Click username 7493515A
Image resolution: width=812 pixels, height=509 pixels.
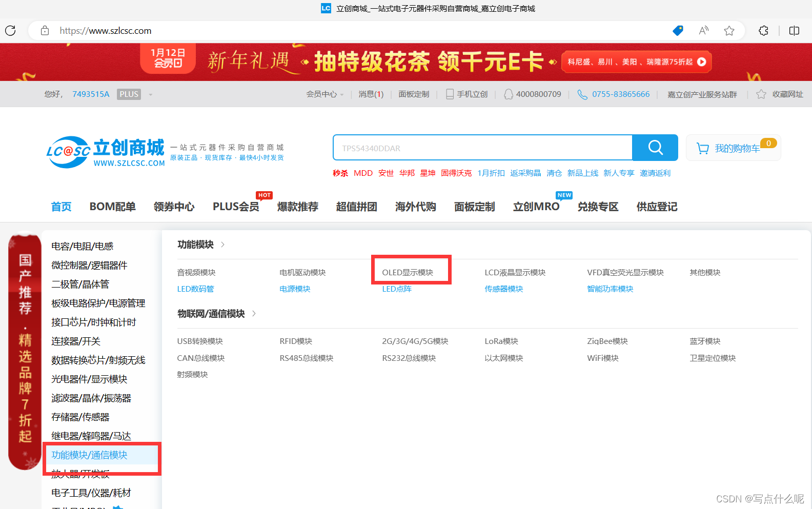pyautogui.click(x=91, y=94)
